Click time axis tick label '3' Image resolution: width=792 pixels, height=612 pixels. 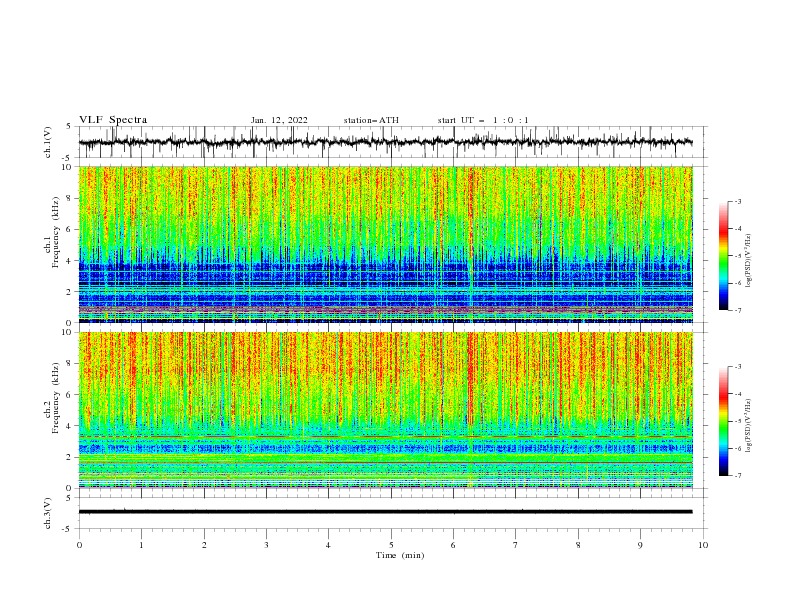pyautogui.click(x=266, y=545)
